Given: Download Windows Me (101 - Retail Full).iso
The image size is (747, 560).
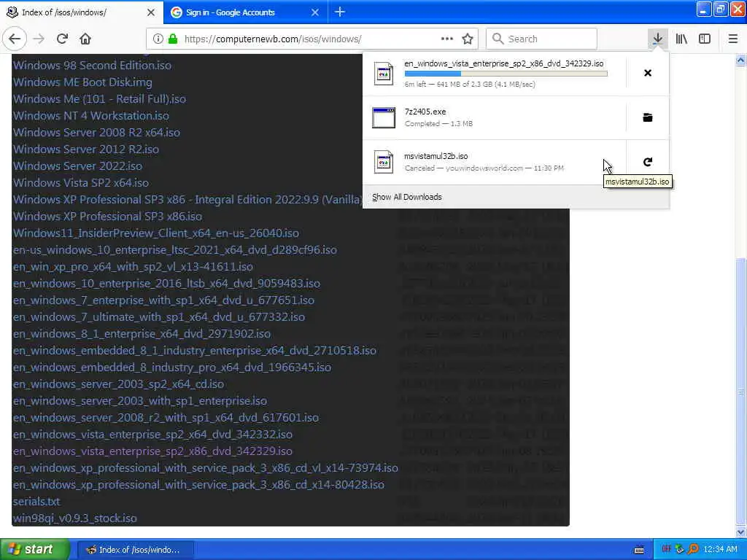Looking at the screenshot, I should click(x=99, y=99).
